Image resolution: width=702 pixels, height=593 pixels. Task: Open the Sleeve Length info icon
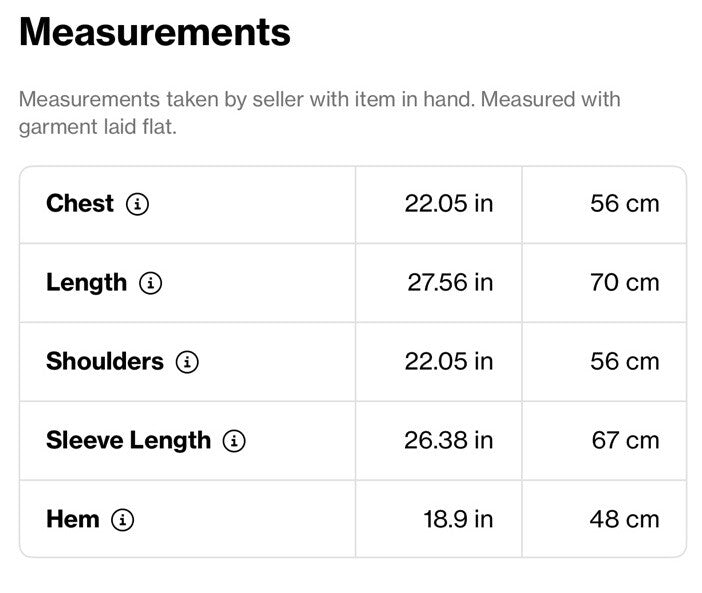click(234, 441)
